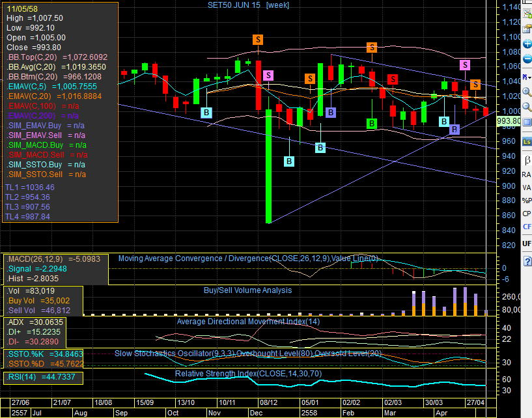Click the .Sell Vol =46,812 label

(x=38, y=311)
